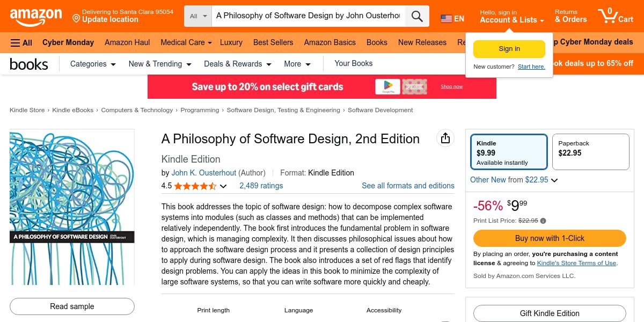Click the info icon next to Print List Price

(x=543, y=221)
